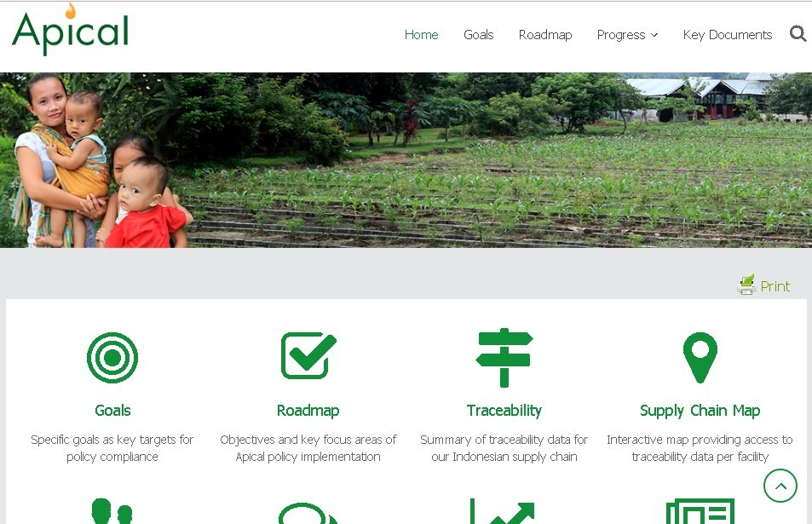The width and height of the screenshot is (812, 524).
Task: Expand the Progress dropdown menu
Action: click(x=627, y=35)
